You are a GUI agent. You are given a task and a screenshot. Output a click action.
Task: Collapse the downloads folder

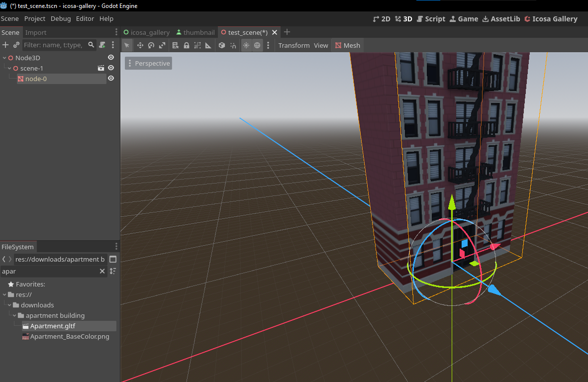click(x=9, y=305)
